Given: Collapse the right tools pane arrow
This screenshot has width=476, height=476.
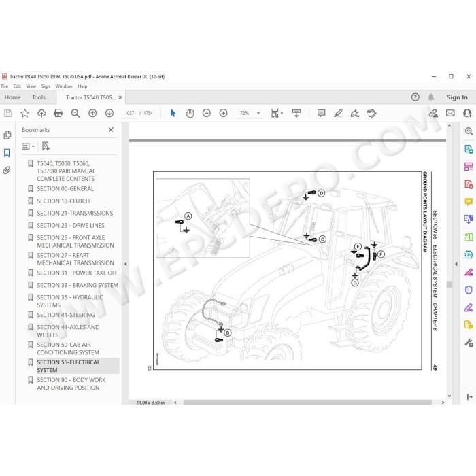Looking at the screenshot, I should 456,264.
